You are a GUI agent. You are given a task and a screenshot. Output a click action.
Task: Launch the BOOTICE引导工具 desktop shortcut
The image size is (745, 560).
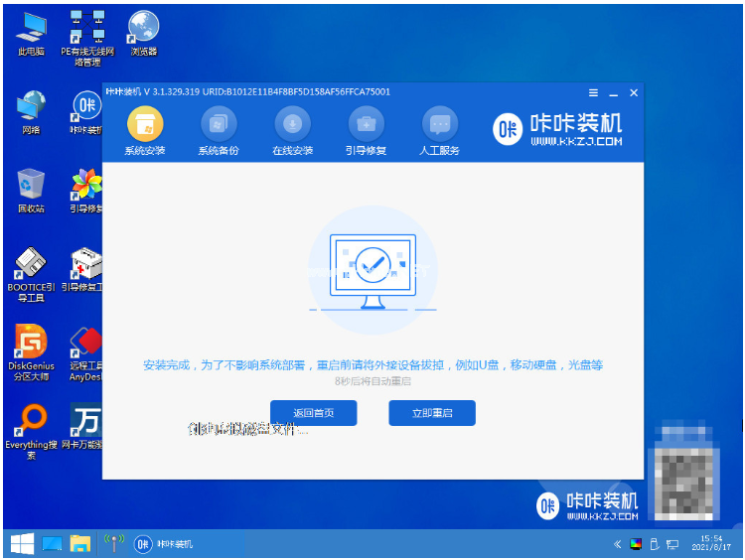31,269
